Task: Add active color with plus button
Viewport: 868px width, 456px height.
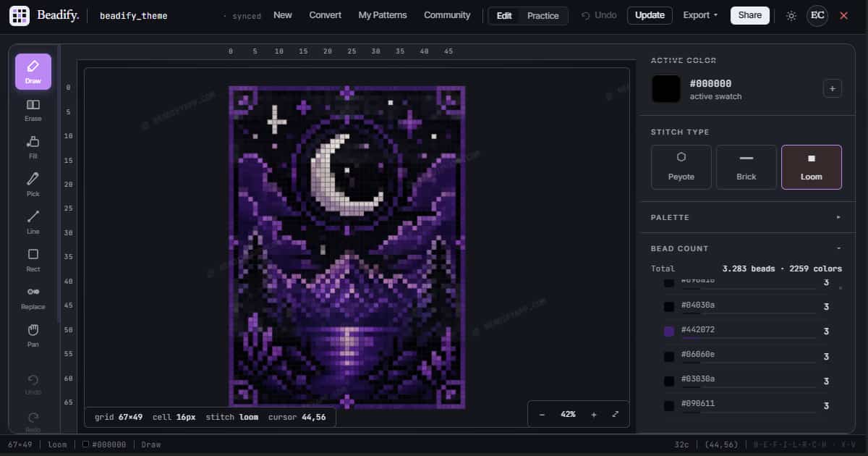Action: 832,88
